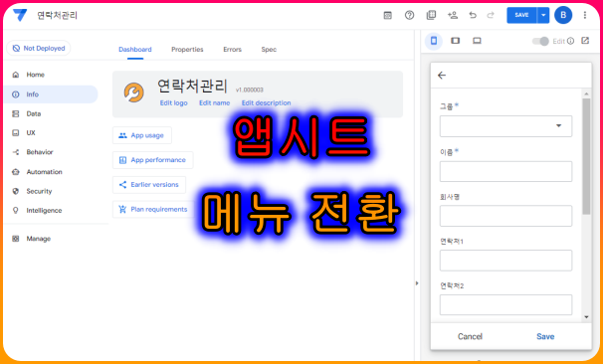Click the Earlier versions button
Viewport: 603px width, 364px height.
(149, 185)
